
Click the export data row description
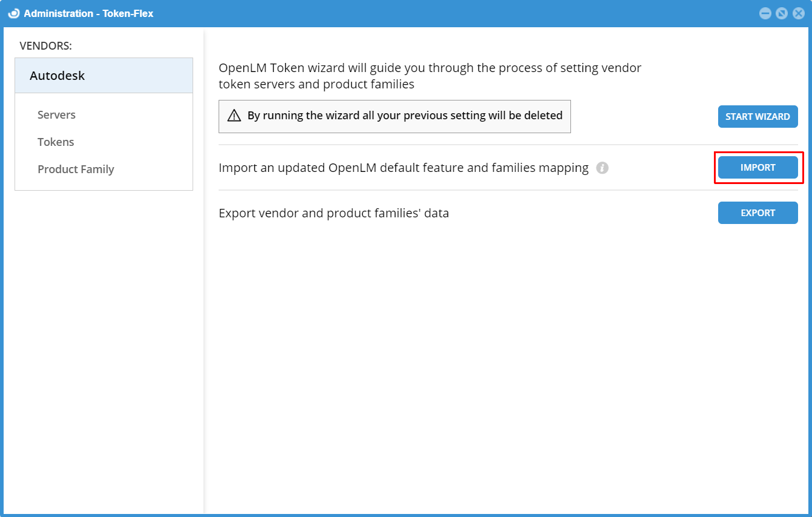[x=334, y=212]
